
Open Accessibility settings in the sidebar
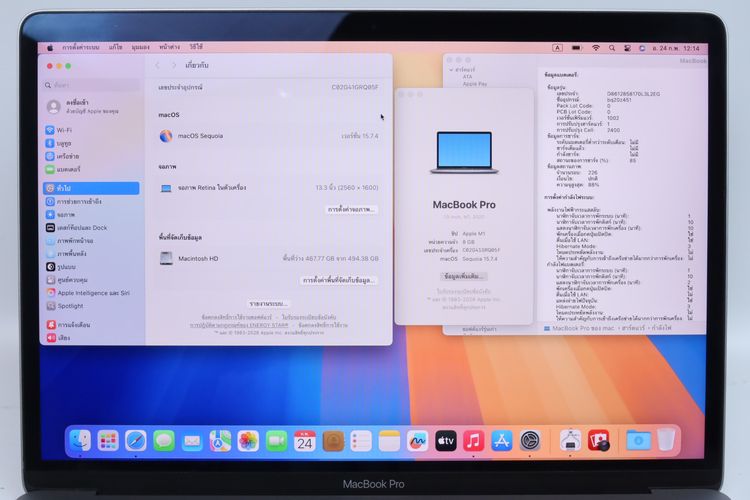pos(73,201)
